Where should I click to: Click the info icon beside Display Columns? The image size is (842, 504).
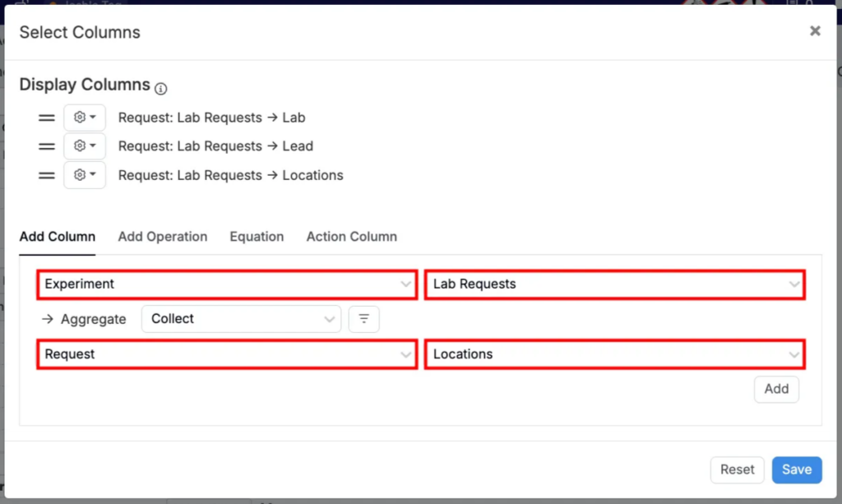click(161, 88)
